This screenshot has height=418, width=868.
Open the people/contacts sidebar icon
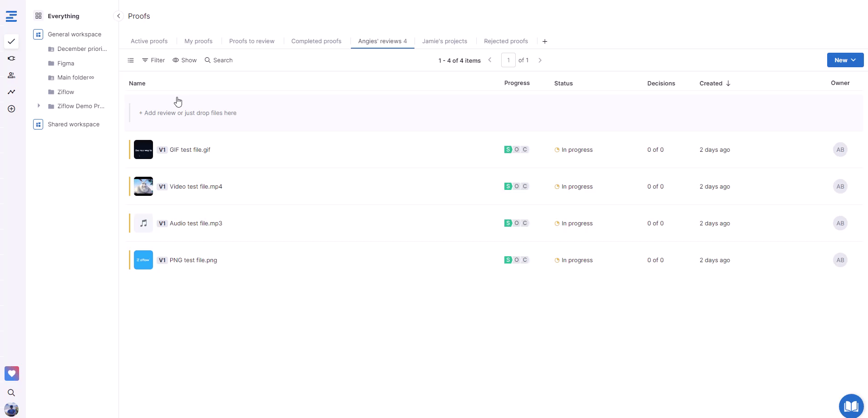[11, 75]
